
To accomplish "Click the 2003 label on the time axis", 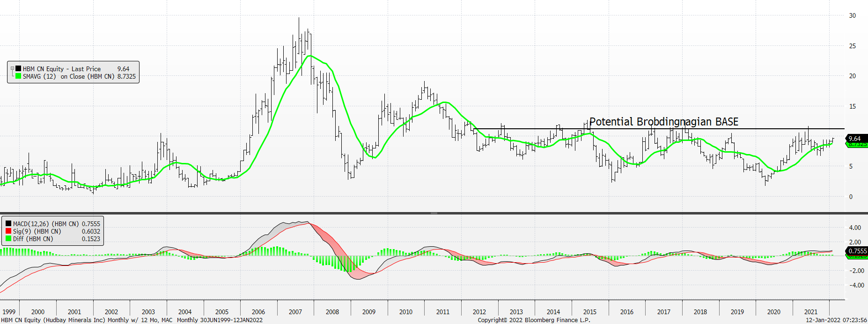I will tap(148, 312).
